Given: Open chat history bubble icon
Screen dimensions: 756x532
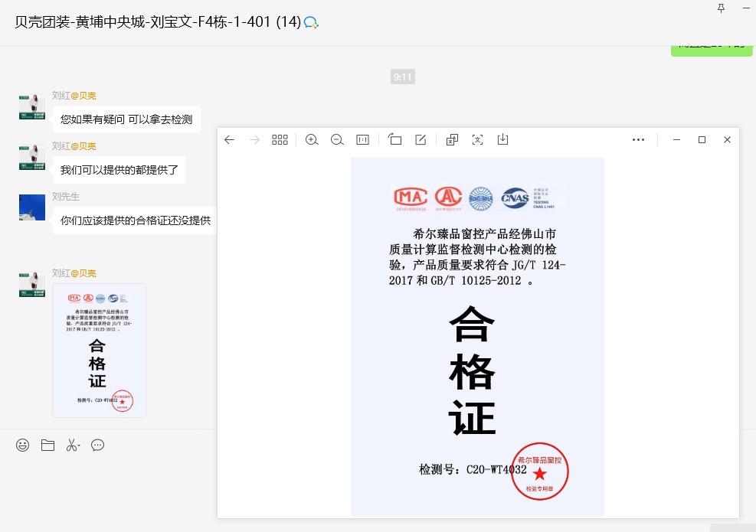Looking at the screenshot, I should (97, 445).
